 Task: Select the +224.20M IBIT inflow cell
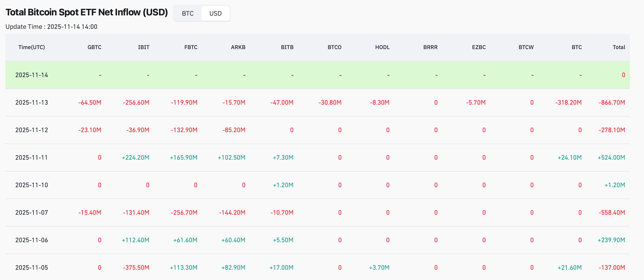(136, 158)
